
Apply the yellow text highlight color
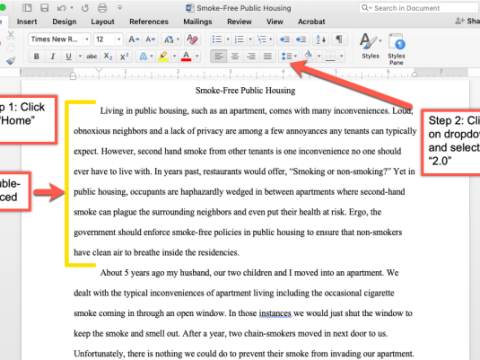coord(163,56)
